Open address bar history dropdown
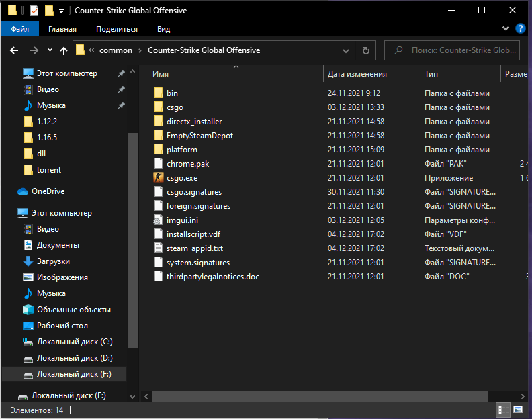 pyautogui.click(x=346, y=51)
